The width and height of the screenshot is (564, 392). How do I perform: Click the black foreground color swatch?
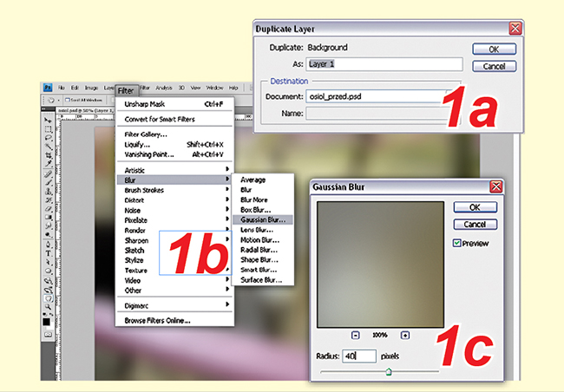46,321
